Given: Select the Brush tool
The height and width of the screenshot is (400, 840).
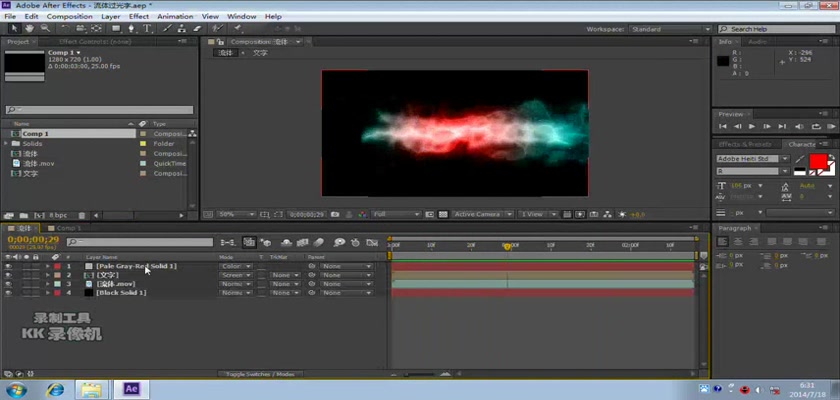Looking at the screenshot, I should pos(167,28).
